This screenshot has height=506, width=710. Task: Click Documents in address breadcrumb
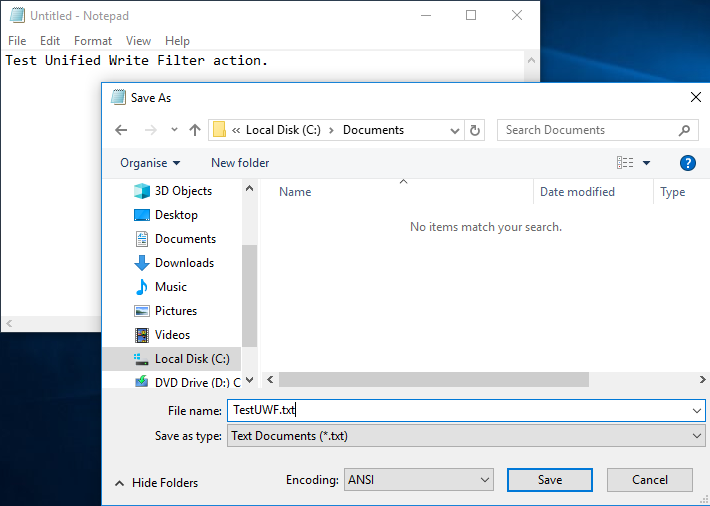pos(373,130)
